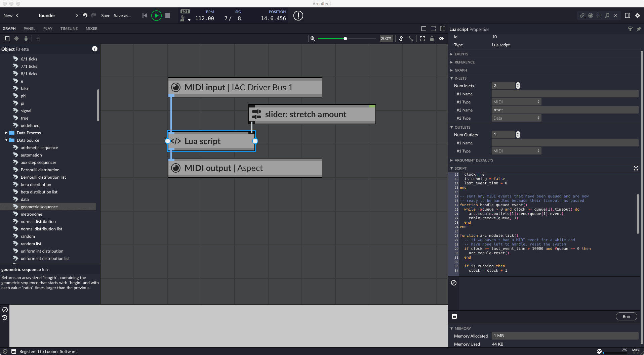The width and height of the screenshot is (644, 355).
Task: Select single view layout icon
Action: point(424,29)
